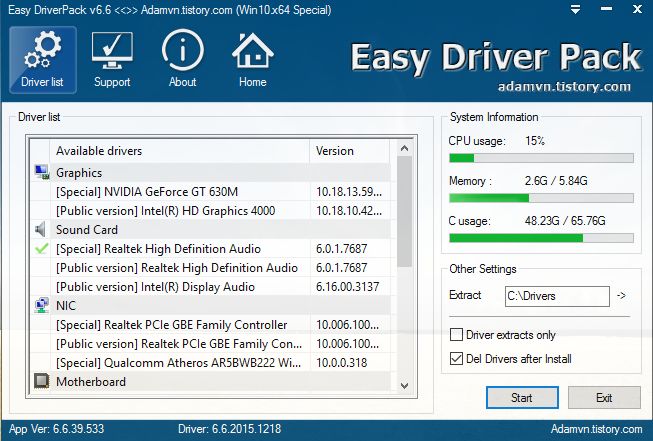The height and width of the screenshot is (441, 653).
Task: Enable Driver extracts only checkbox
Action: pyautogui.click(x=456, y=334)
